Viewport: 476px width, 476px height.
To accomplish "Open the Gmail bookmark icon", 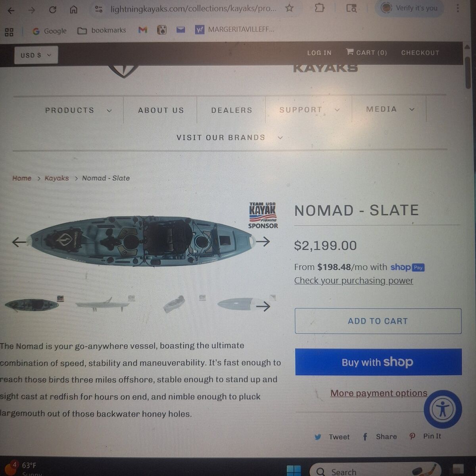I will pos(142,30).
